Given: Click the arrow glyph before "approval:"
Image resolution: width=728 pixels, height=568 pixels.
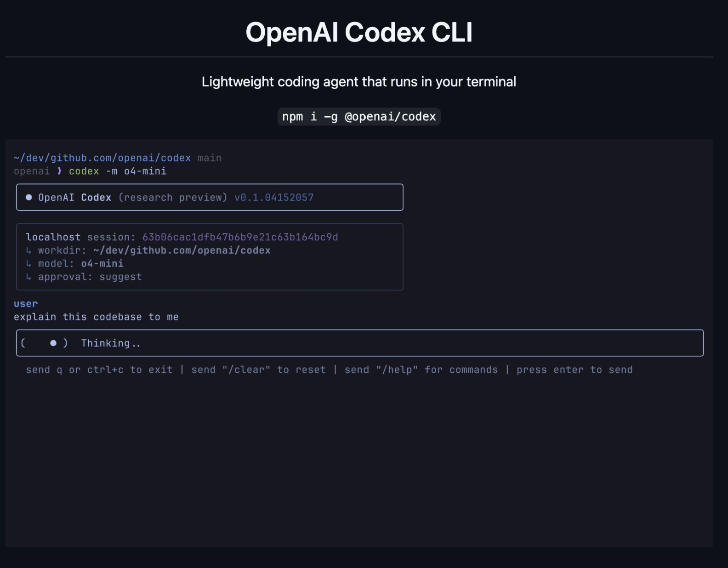Looking at the screenshot, I should [29, 277].
